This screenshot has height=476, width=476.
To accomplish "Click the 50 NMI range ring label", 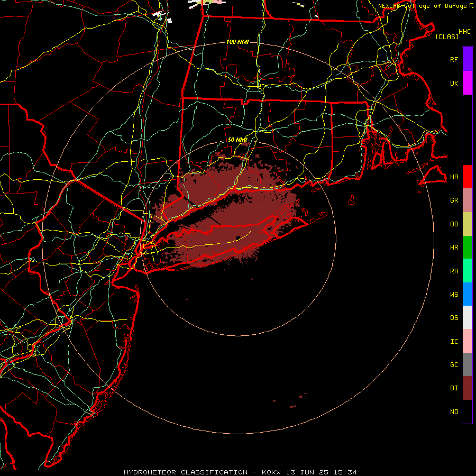I will (x=237, y=140).
